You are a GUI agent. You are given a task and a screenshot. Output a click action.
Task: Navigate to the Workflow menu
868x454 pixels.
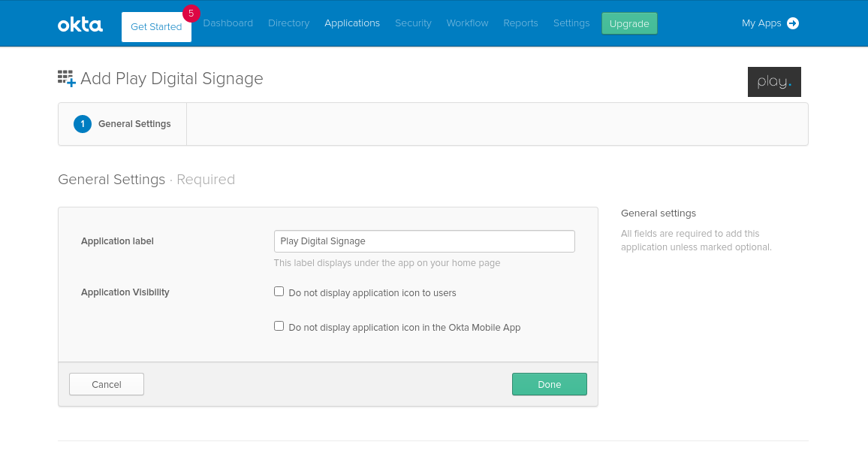pyautogui.click(x=467, y=23)
